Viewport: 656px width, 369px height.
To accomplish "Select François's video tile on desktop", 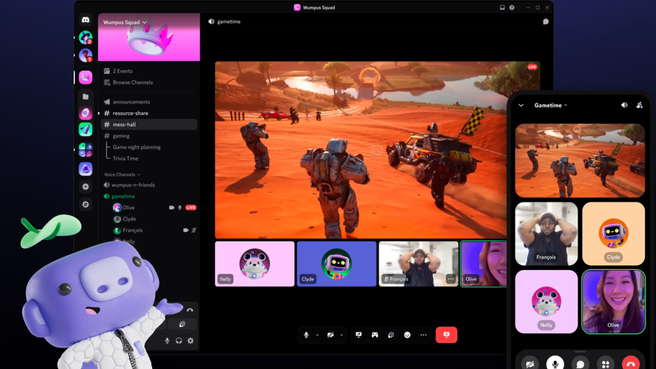I will (419, 264).
